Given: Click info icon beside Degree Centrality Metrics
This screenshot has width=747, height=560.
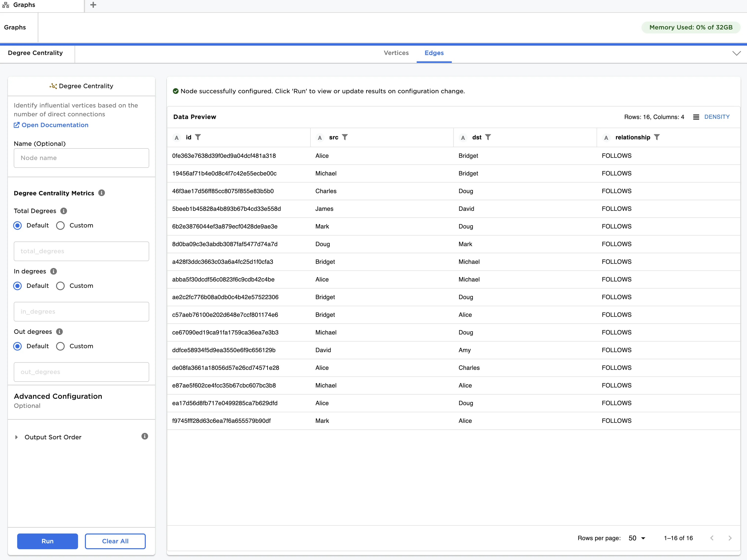Looking at the screenshot, I should point(102,193).
